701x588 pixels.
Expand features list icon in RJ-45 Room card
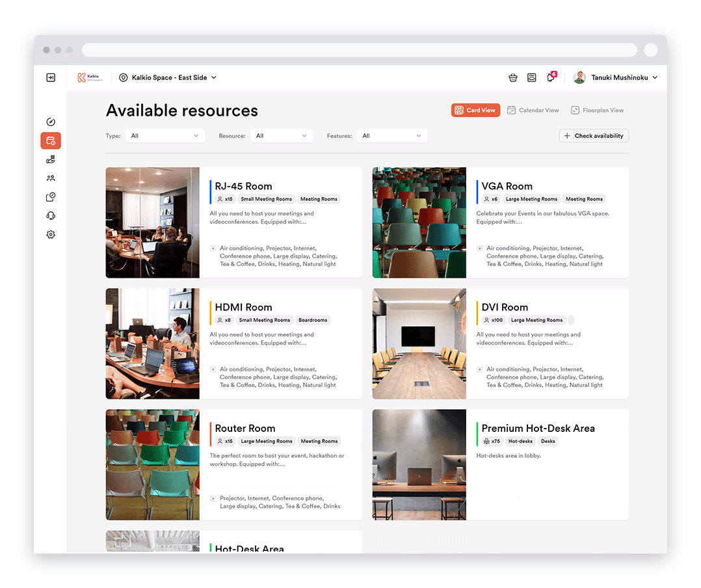(x=213, y=248)
